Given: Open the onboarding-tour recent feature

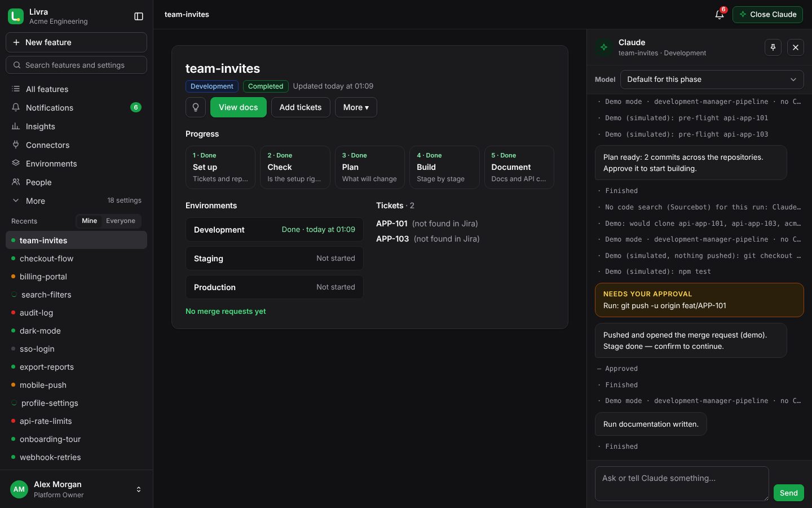Looking at the screenshot, I should [x=76, y=439].
